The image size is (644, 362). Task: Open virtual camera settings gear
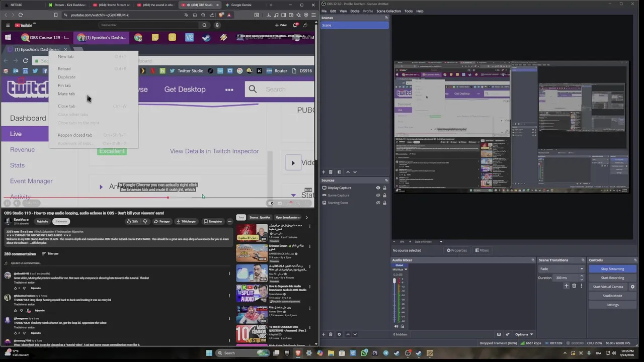632,287
